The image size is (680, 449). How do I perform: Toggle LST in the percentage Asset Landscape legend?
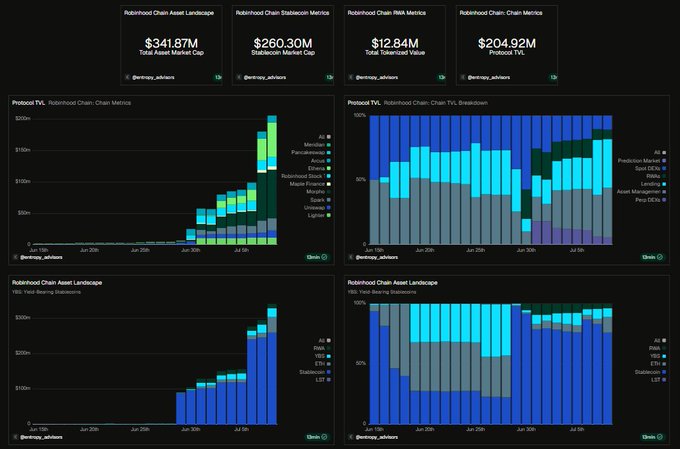[x=659, y=380]
